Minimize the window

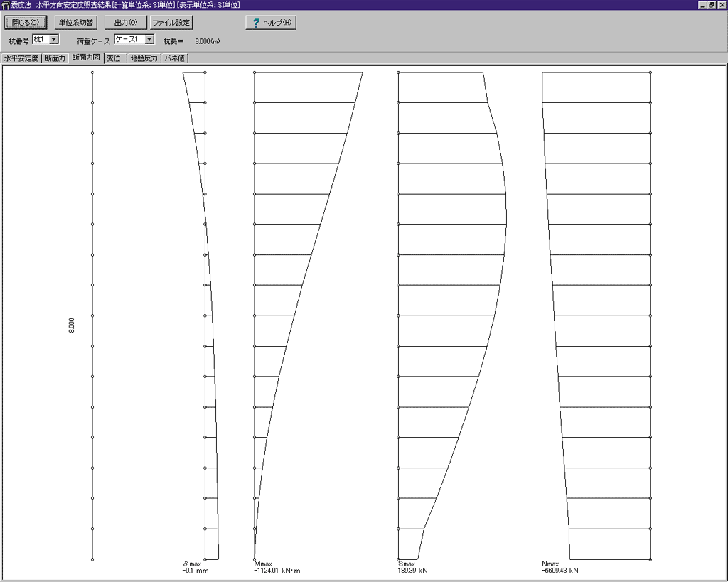coord(702,5)
